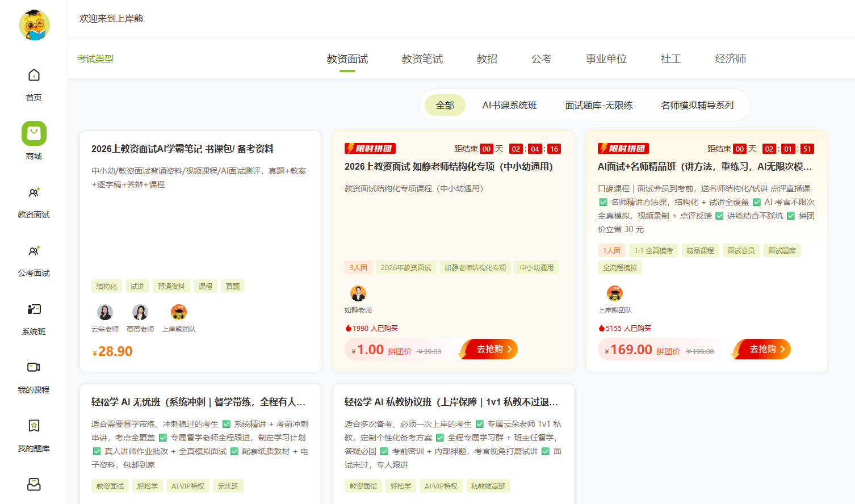
Task: Go to 首页 home icon
Action: click(x=34, y=75)
